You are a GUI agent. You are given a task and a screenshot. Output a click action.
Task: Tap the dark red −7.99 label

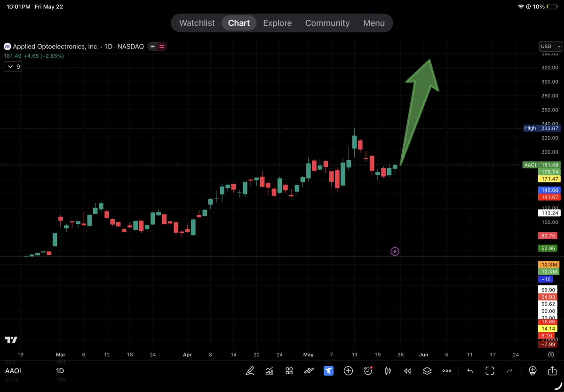pyautogui.click(x=549, y=344)
